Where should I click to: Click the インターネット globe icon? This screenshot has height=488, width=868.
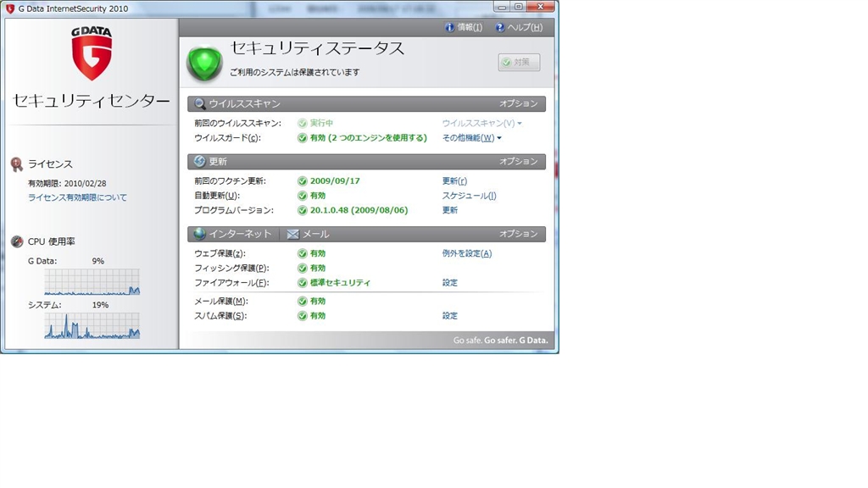(x=200, y=234)
